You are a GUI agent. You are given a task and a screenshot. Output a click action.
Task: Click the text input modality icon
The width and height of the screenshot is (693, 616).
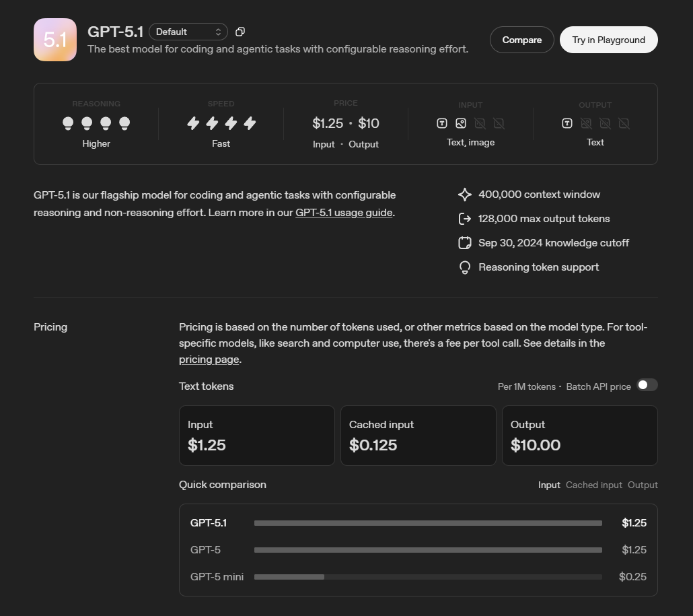click(442, 123)
